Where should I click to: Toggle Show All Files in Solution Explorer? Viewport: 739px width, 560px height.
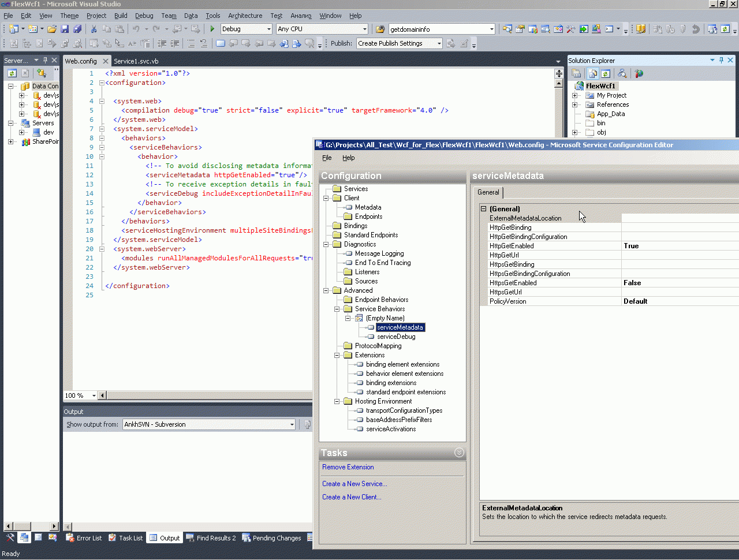(592, 73)
